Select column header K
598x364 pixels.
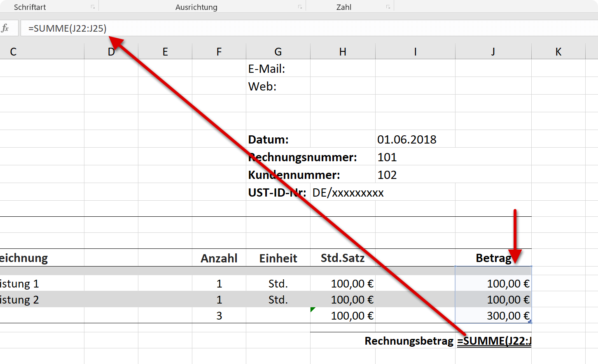click(x=558, y=52)
